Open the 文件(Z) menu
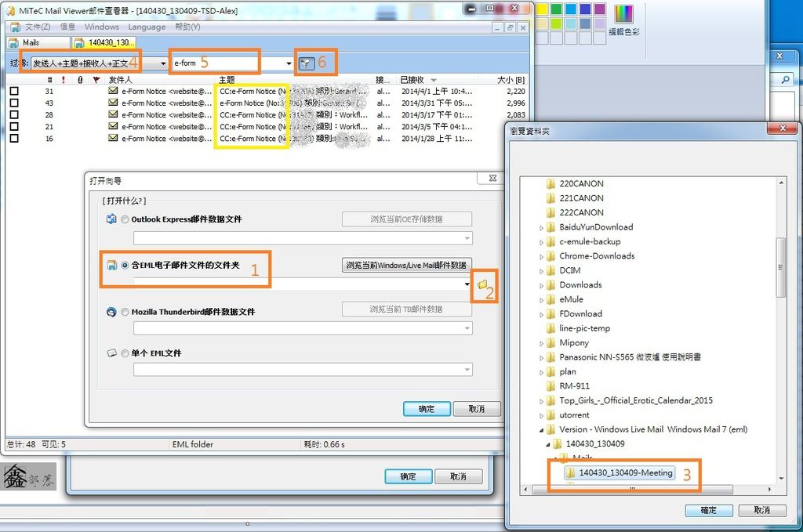 [38, 27]
